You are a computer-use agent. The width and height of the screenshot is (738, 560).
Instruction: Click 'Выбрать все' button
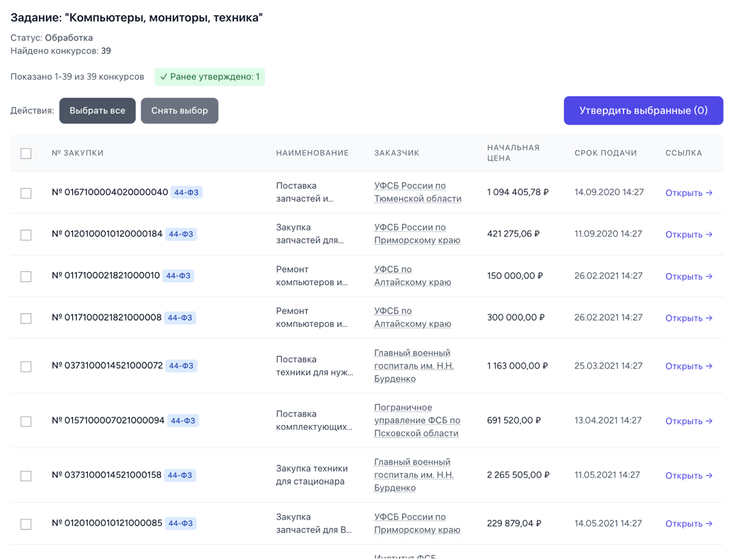coord(97,111)
